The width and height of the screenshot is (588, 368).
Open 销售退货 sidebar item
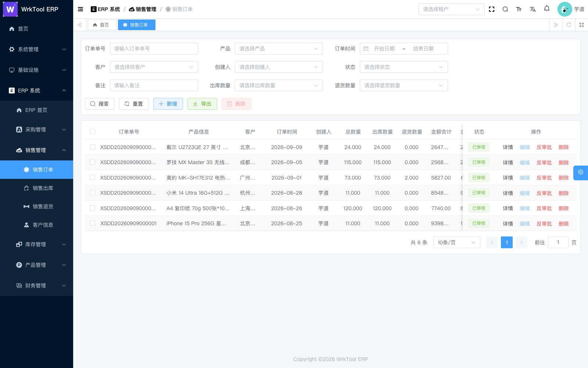click(x=37, y=206)
